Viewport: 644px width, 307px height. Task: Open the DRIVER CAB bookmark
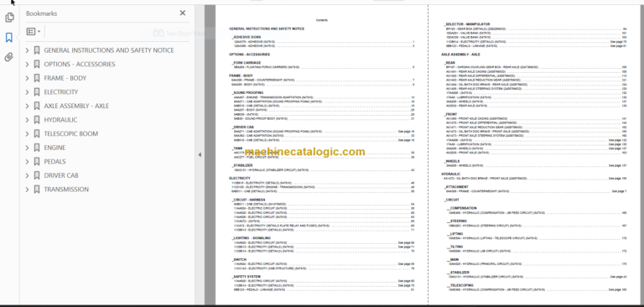pyautogui.click(x=61, y=175)
